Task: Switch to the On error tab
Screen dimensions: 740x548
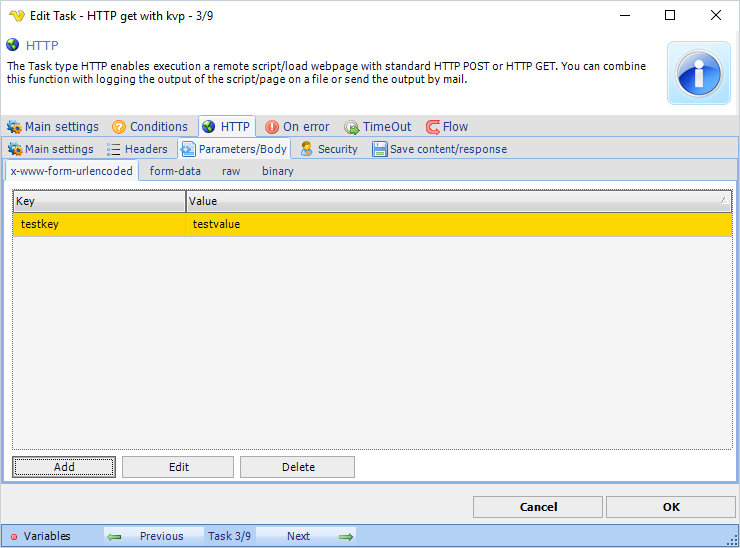Action: (297, 127)
